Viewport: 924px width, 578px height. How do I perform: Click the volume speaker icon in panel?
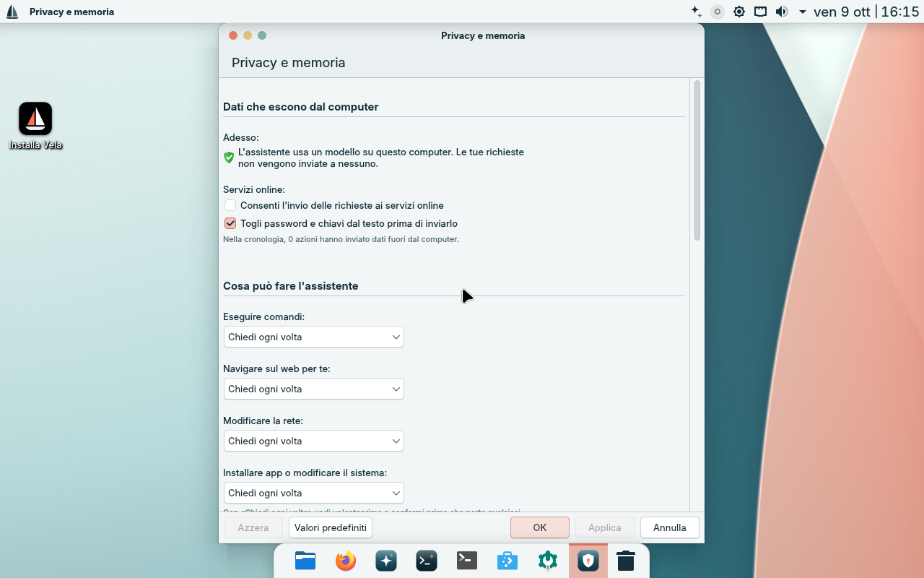pyautogui.click(x=782, y=12)
